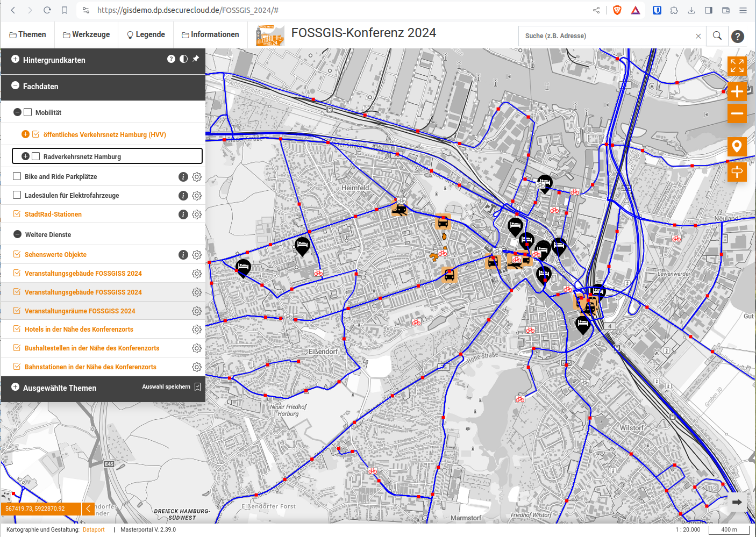The height and width of the screenshot is (537, 756).
Task: Click the locate-me pin icon
Action: (737, 146)
